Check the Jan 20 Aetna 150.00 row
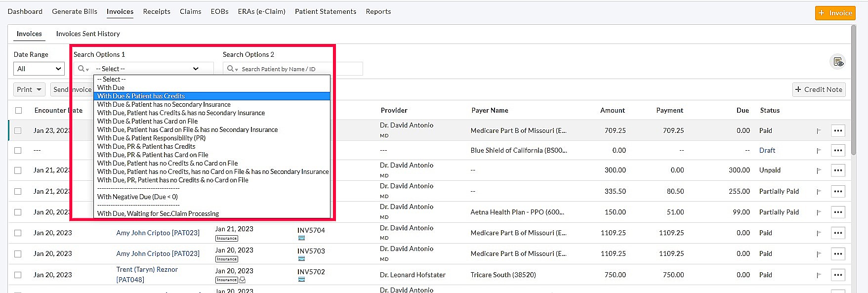 18,212
